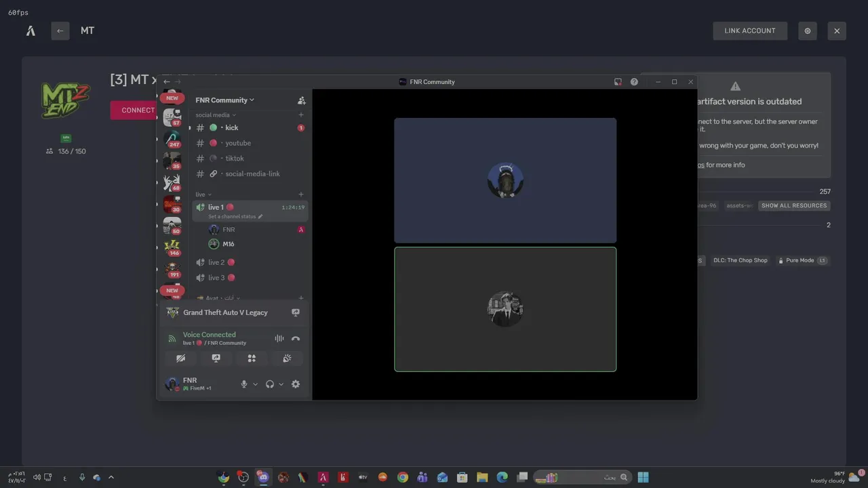The width and height of the screenshot is (868, 488).
Task: Open Discord icon in the taskbar
Action: [x=263, y=477]
